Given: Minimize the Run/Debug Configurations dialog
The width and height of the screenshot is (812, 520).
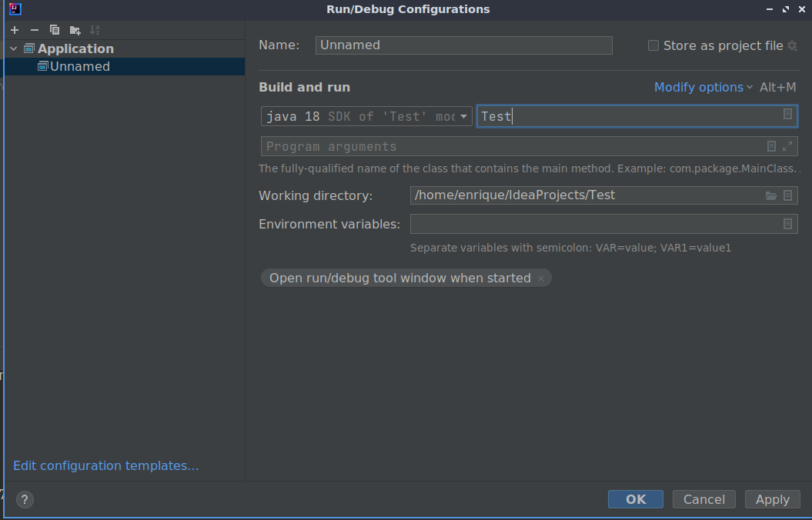Looking at the screenshot, I should pos(770,9).
